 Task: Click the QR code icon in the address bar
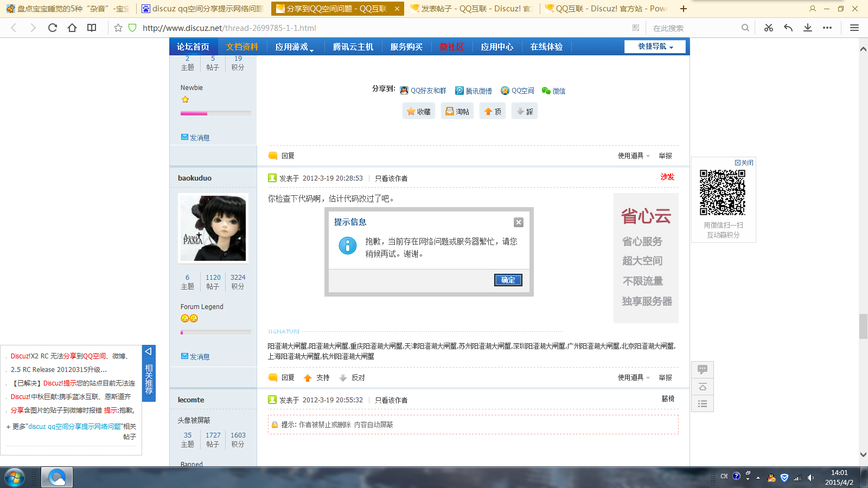point(636,28)
